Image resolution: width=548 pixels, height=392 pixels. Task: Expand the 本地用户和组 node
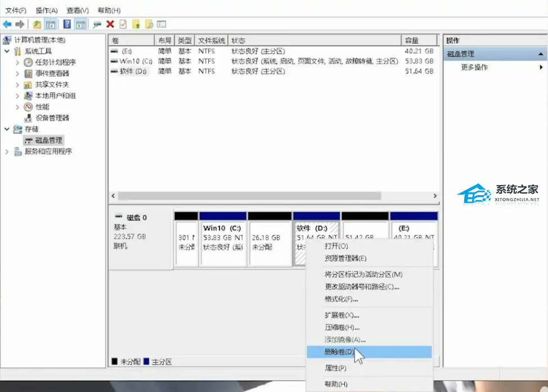tap(17, 96)
